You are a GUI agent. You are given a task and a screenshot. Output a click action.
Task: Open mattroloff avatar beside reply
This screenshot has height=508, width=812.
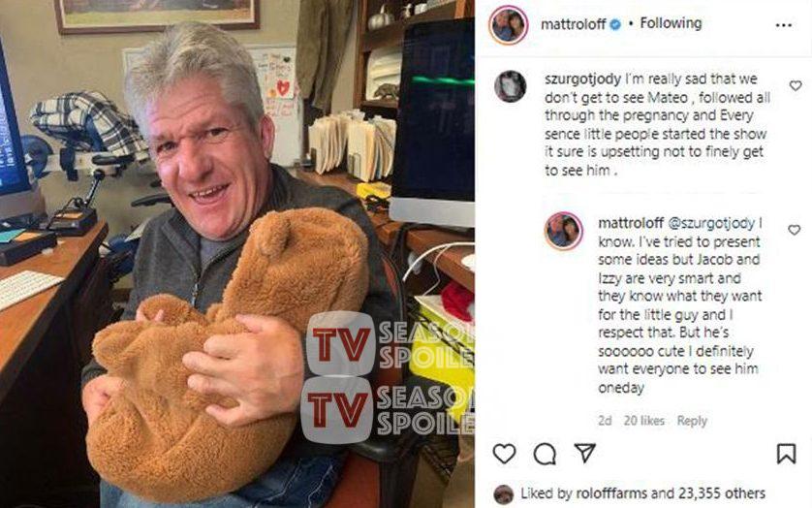point(563,231)
